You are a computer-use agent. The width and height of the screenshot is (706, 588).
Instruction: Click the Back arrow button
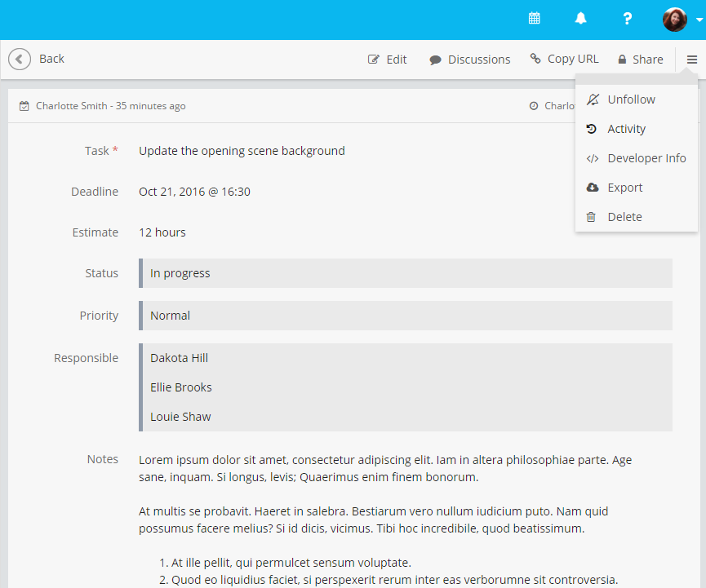(20, 59)
